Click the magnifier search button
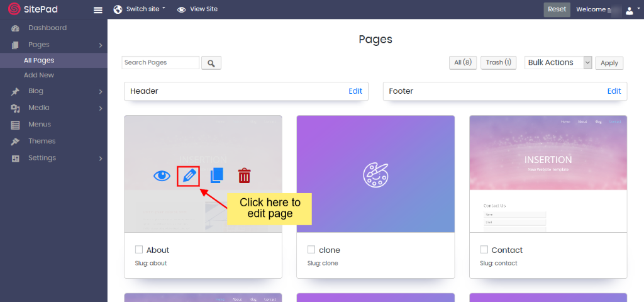 point(211,63)
